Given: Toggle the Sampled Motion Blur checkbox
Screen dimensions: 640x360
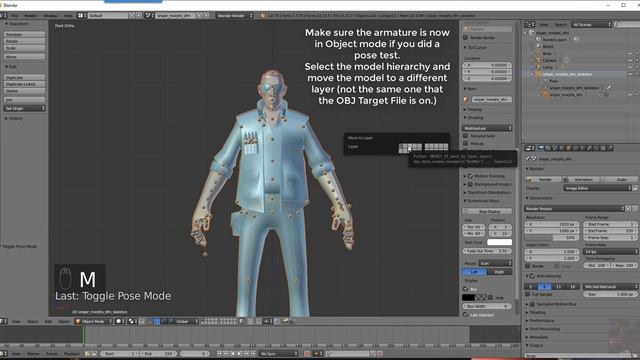Looking at the screenshot, I should [532, 304].
